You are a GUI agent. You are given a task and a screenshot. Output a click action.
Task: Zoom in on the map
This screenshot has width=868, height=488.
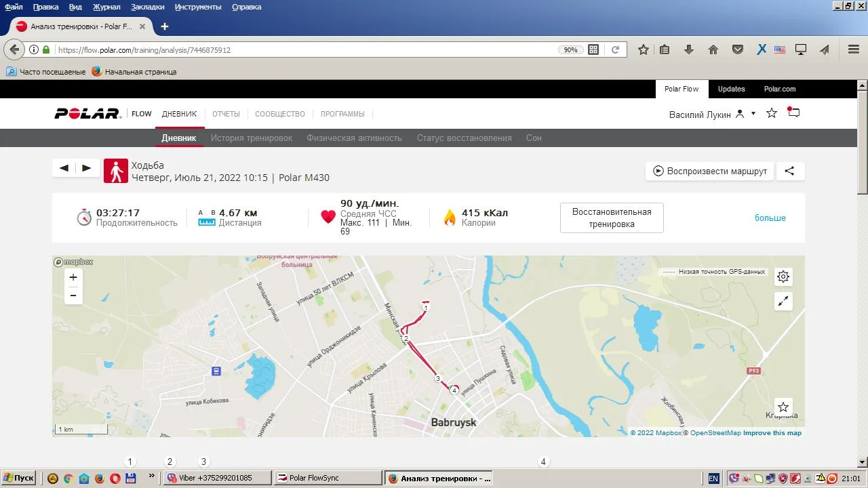point(73,277)
